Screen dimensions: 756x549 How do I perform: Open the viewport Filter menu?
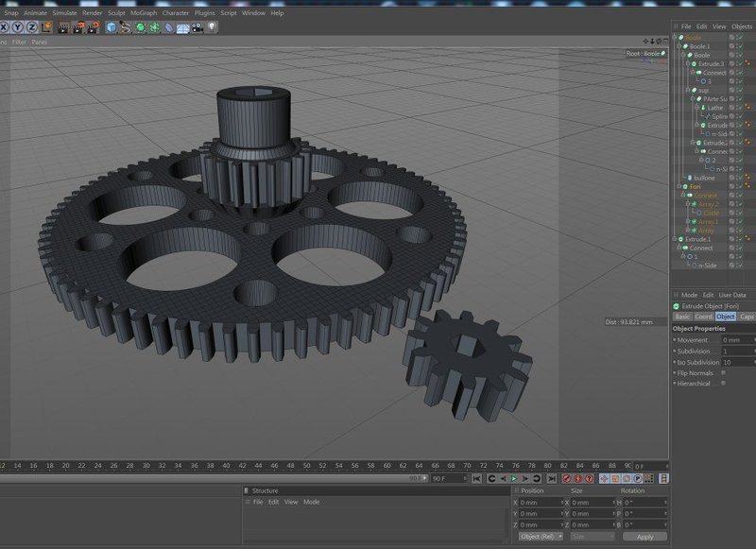click(19, 42)
